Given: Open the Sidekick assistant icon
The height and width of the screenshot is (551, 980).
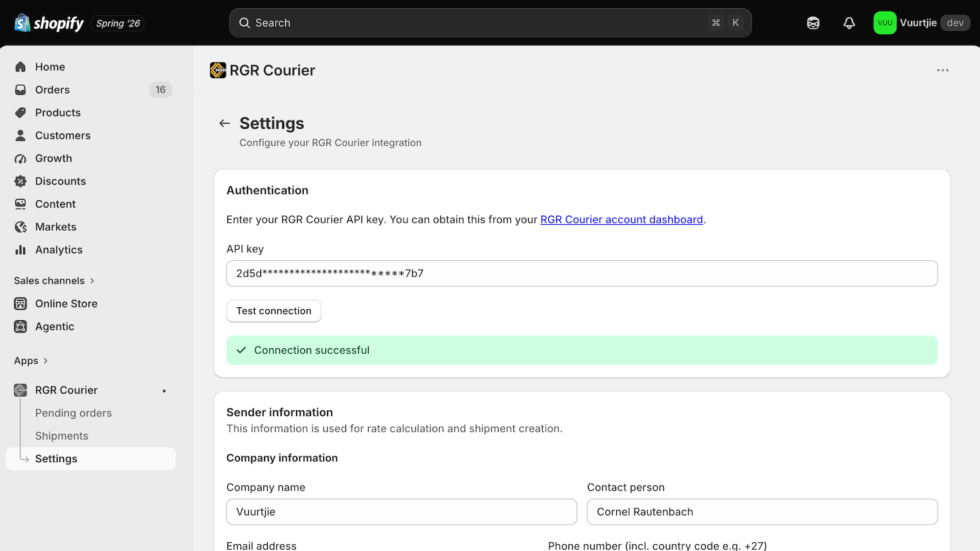Looking at the screenshot, I should click(x=813, y=23).
